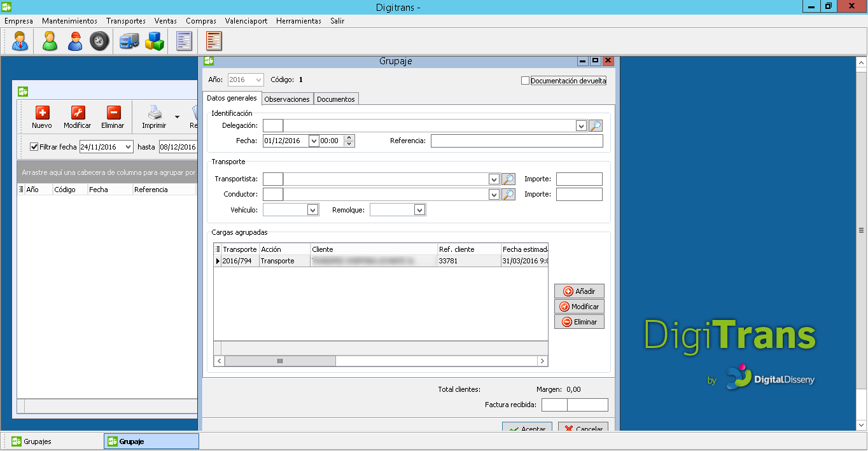Open the Ventas menu
The height and width of the screenshot is (451, 868).
point(165,21)
